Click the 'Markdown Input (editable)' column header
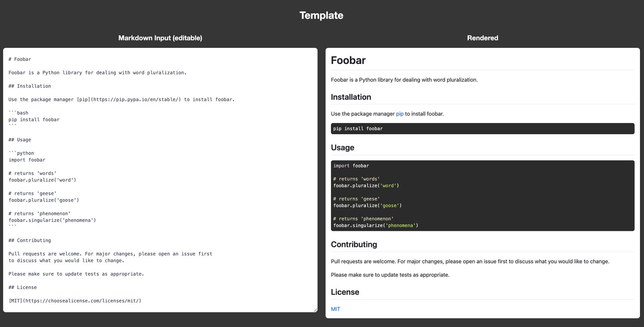 pyautogui.click(x=160, y=38)
